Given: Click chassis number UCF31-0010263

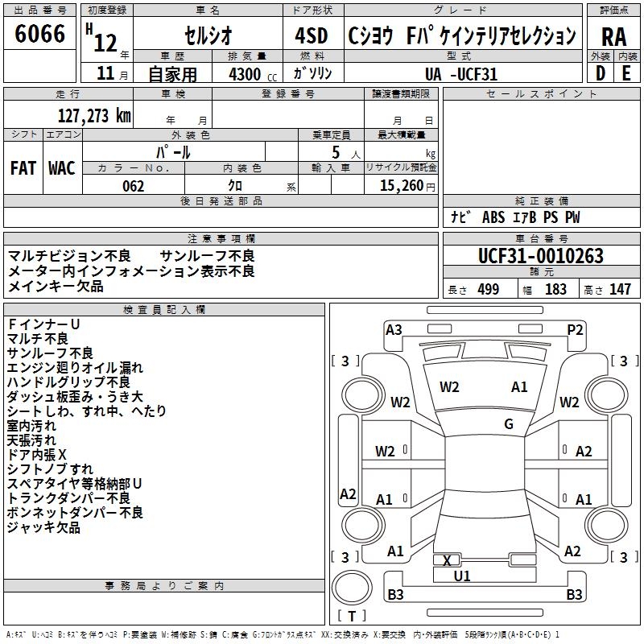Looking at the screenshot, I should coord(541,256).
